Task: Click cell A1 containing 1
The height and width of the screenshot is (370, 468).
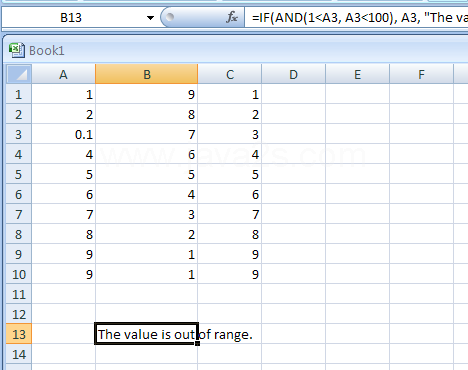Action: 63,94
